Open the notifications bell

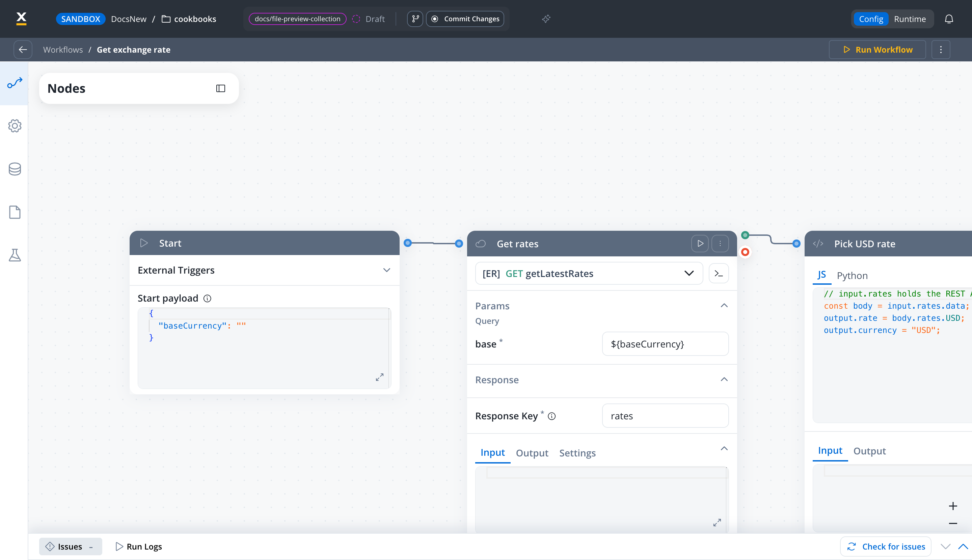pyautogui.click(x=949, y=19)
